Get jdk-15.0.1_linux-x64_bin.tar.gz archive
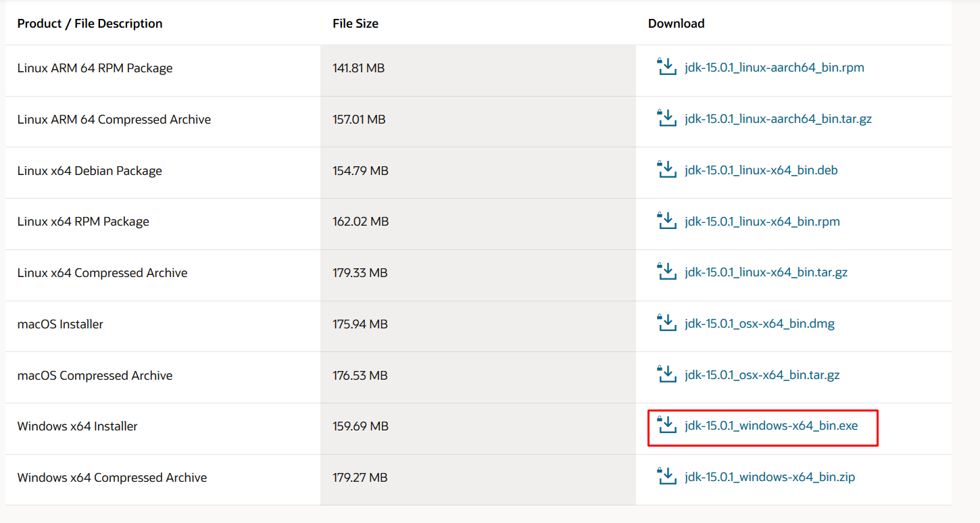 point(766,272)
